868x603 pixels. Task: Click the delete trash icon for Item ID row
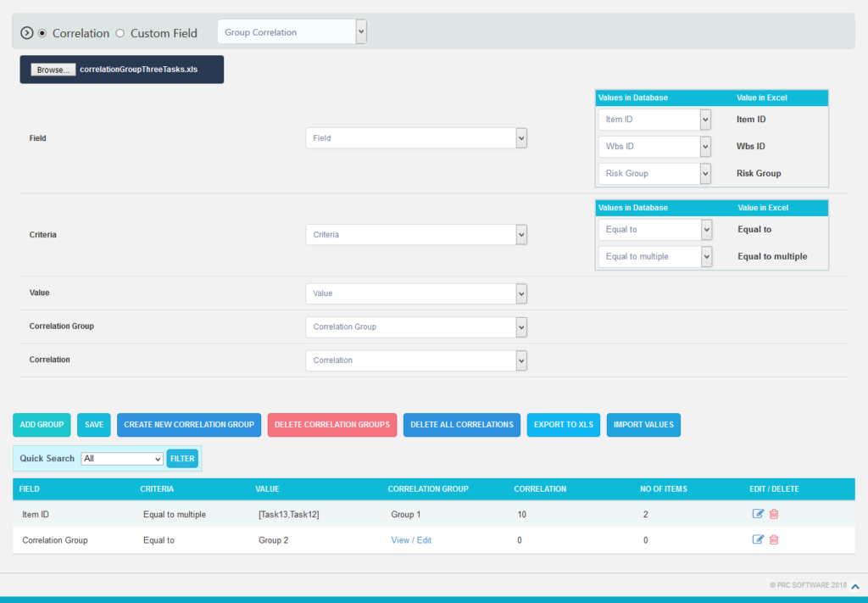pyautogui.click(x=774, y=514)
